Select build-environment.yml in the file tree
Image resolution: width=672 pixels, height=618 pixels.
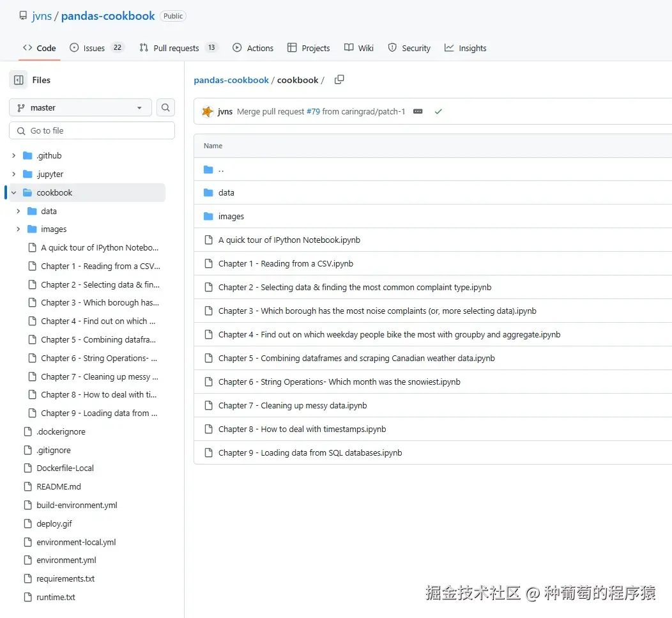point(77,505)
